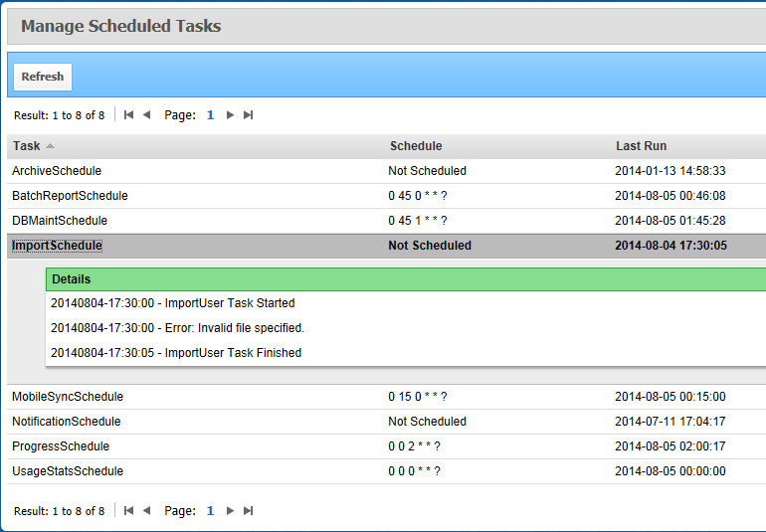766x532 pixels.
Task: Collapse the expanded ImportSchedule row
Action: [x=57, y=246]
